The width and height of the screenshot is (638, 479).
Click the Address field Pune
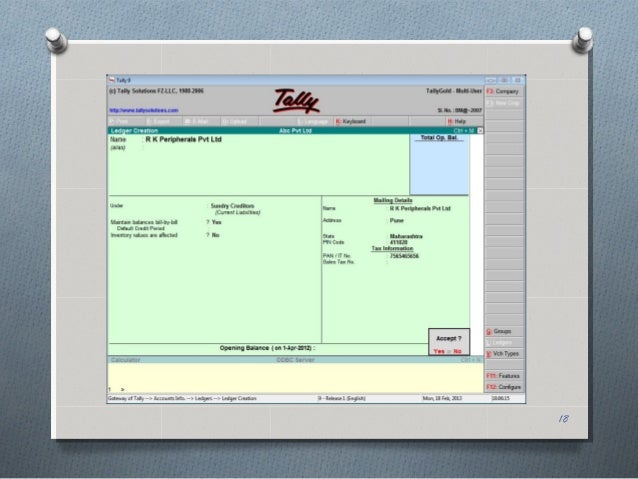pos(397,221)
